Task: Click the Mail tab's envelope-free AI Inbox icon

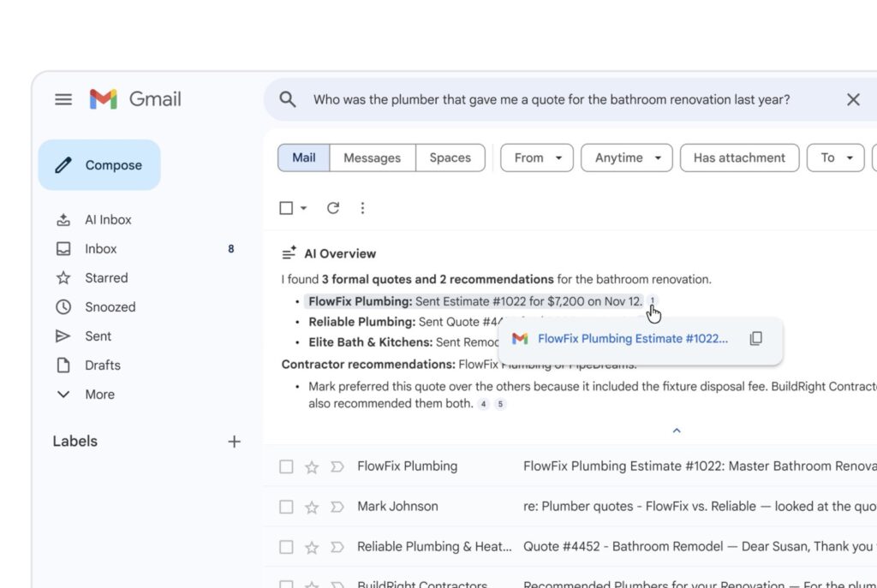Action: [63, 220]
